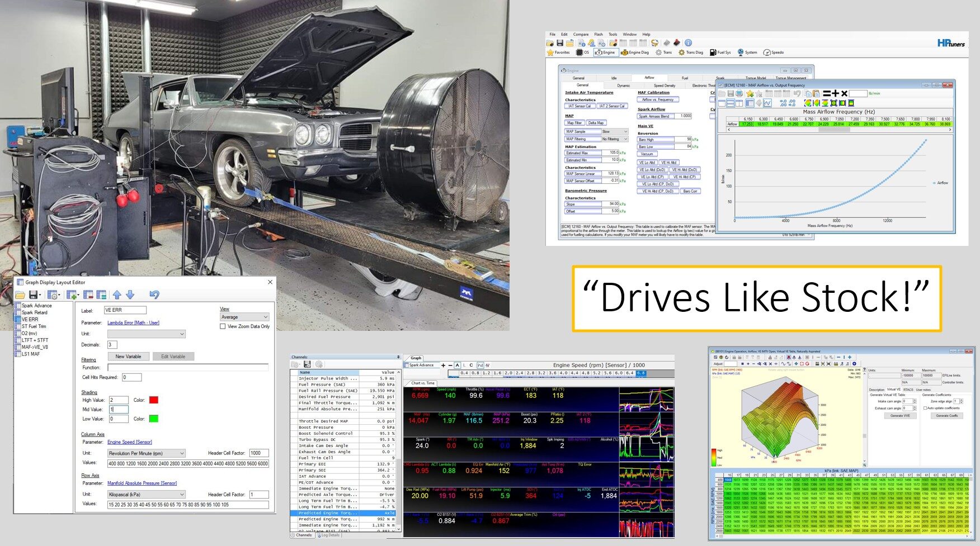
Task: Select LS1 MAF in the graph list
Action: pos(31,354)
